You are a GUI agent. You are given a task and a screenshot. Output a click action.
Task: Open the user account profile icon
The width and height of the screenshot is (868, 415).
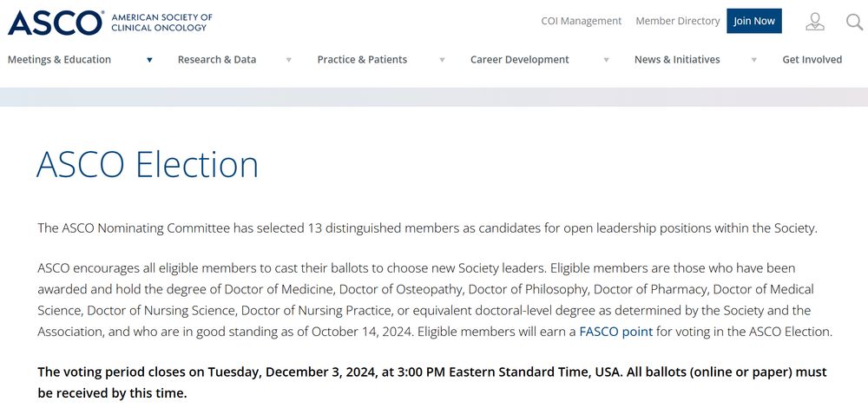tap(814, 22)
